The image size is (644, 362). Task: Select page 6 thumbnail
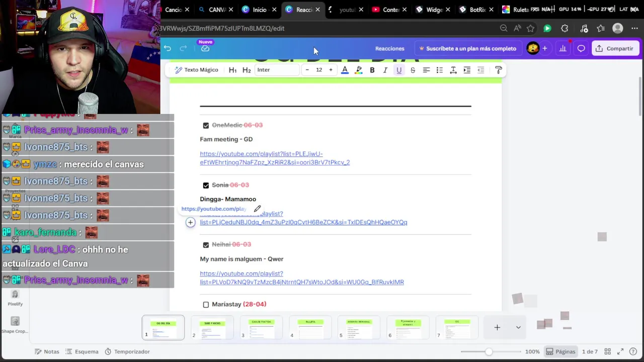tap(408, 327)
